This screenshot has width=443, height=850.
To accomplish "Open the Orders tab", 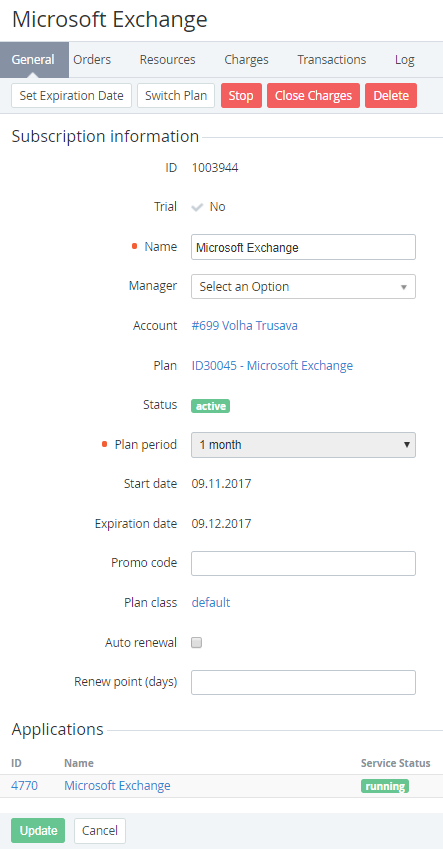I will [x=92, y=60].
